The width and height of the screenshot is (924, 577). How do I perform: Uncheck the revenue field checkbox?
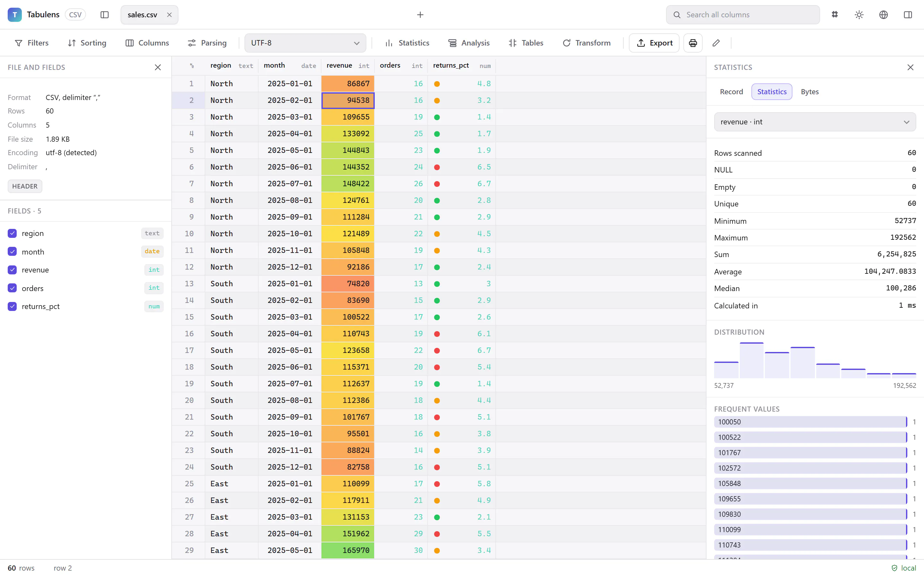(12, 270)
